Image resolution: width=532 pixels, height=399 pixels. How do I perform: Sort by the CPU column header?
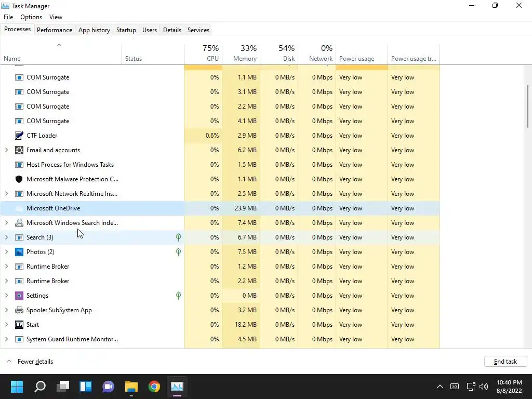point(203,54)
